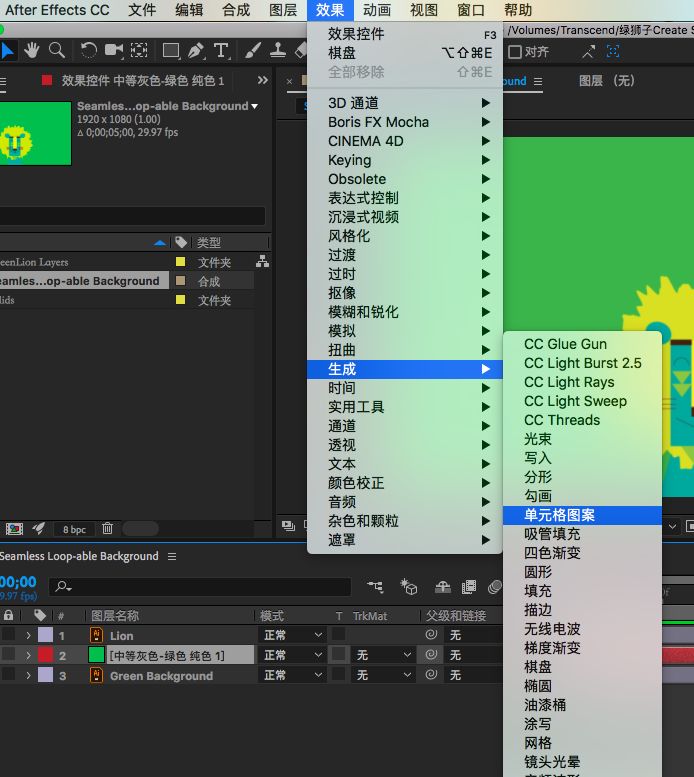This screenshot has width=694, height=777.
Task: Open blend mode dropdown for Green Background
Action: [292, 675]
